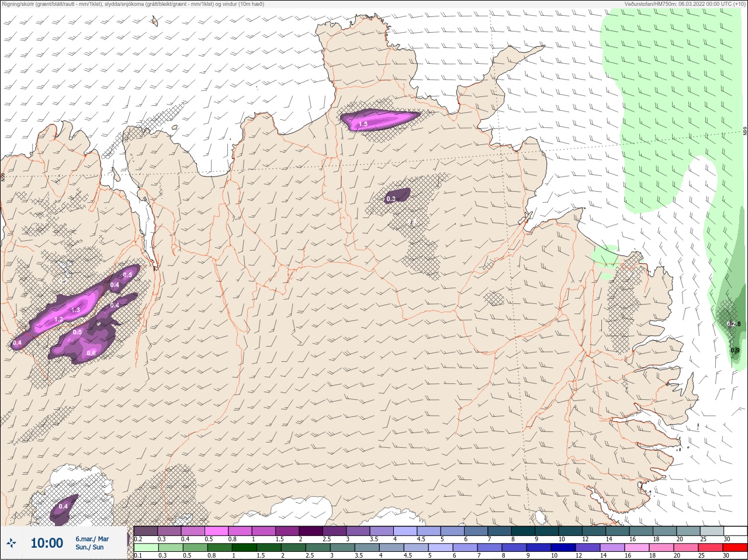Click the deep blue bottom-row swatch labelled 10

pos(563,548)
